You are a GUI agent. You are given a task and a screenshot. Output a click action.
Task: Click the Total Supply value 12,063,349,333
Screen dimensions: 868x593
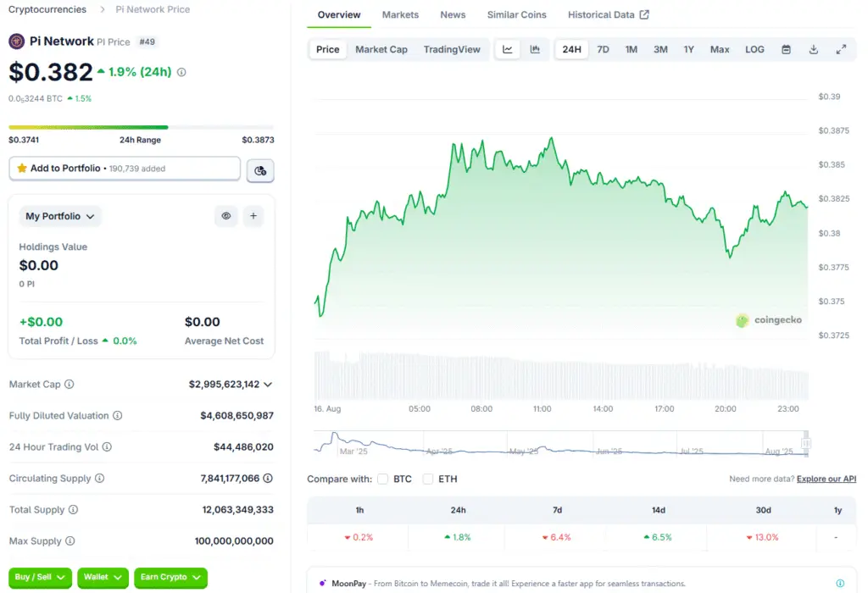(237, 509)
